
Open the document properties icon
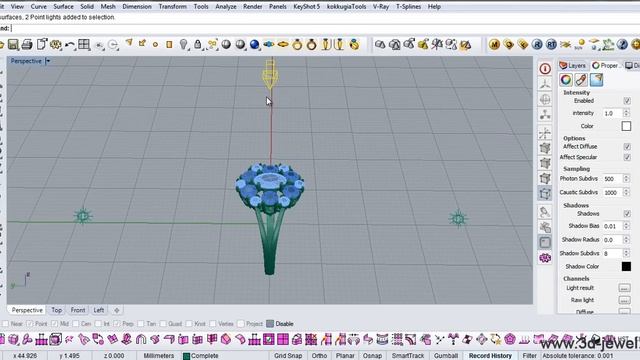pos(42,44)
